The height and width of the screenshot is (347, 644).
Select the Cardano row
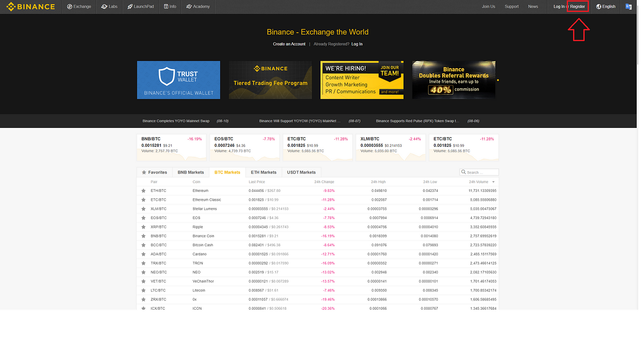click(x=318, y=254)
